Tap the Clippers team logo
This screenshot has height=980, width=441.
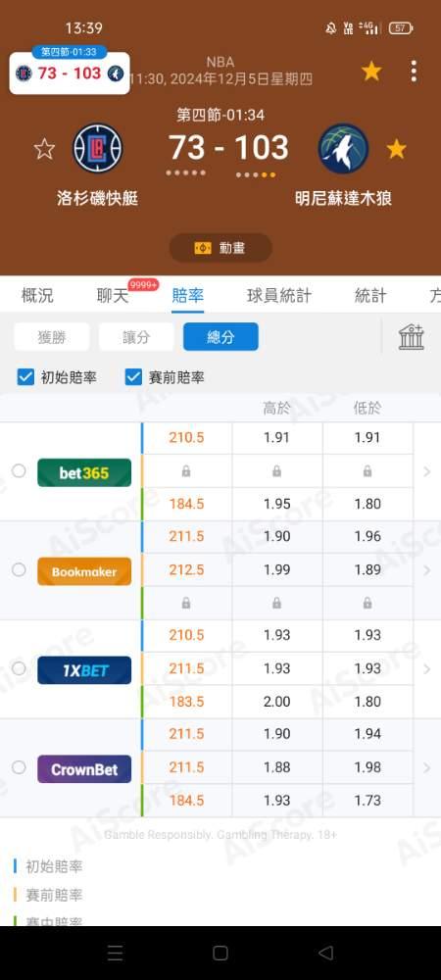click(x=98, y=149)
